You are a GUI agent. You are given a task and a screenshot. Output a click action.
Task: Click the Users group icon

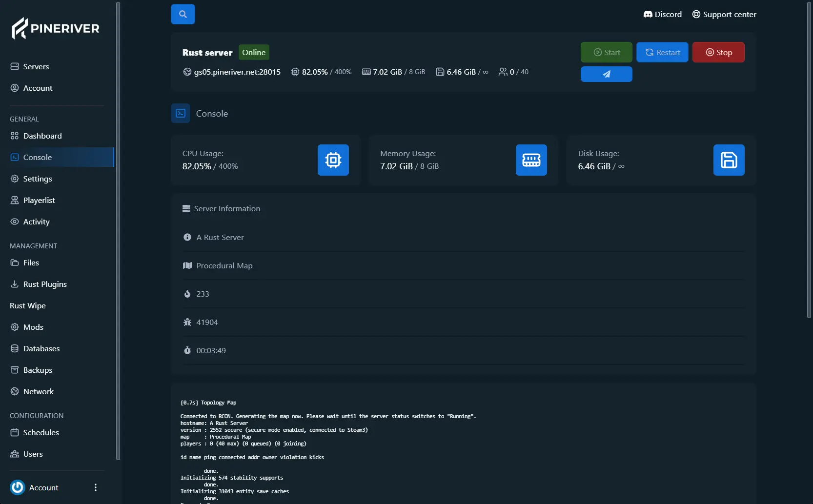15,454
